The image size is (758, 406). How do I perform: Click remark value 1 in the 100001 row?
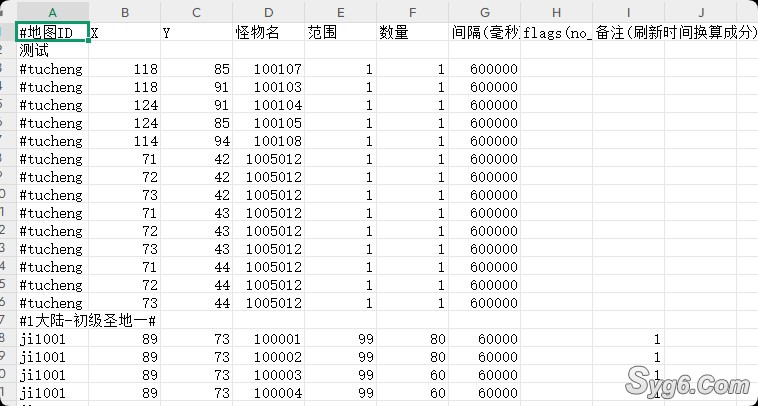628,339
